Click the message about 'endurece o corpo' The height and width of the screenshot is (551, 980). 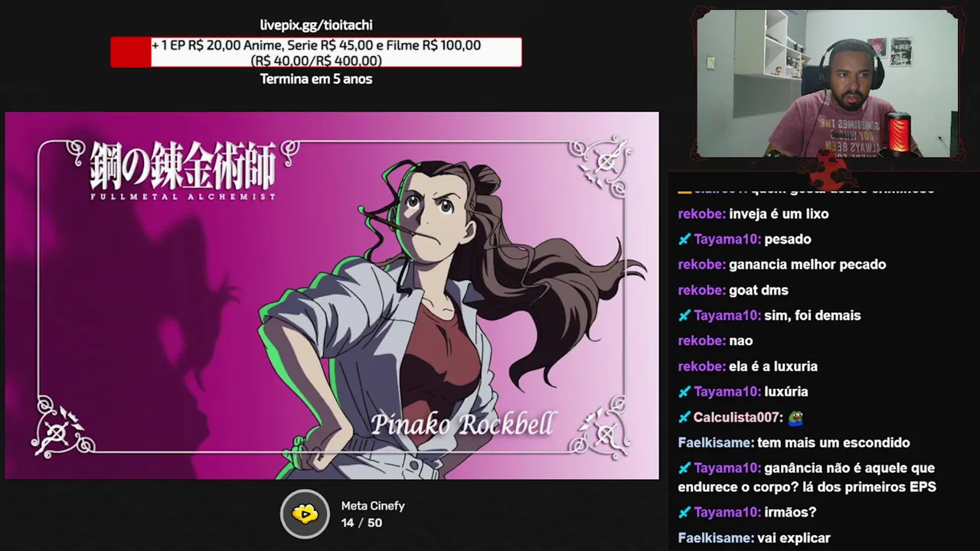pos(807,478)
